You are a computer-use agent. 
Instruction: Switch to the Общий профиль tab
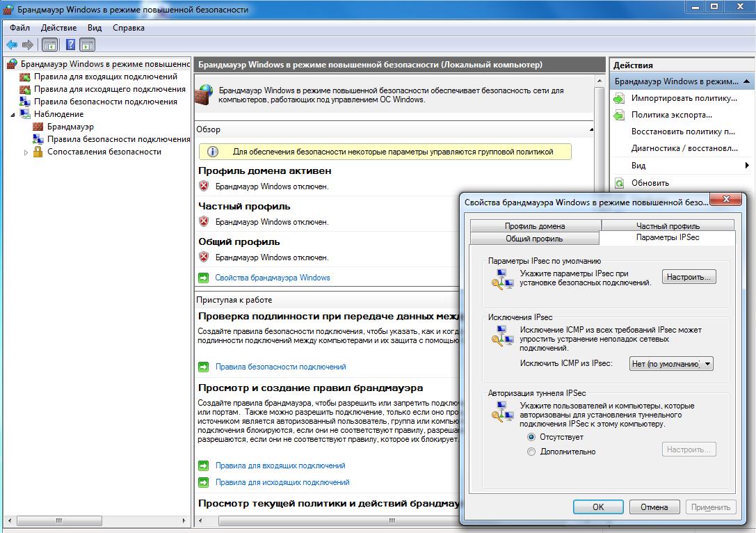pos(534,238)
